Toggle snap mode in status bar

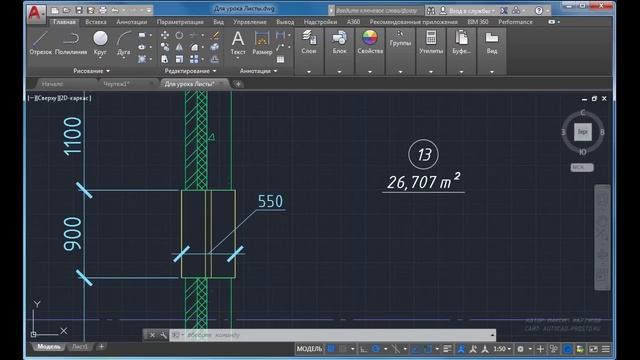click(x=343, y=349)
